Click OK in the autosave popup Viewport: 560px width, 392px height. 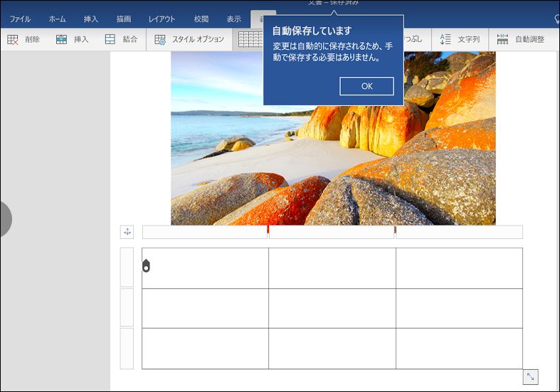point(366,86)
